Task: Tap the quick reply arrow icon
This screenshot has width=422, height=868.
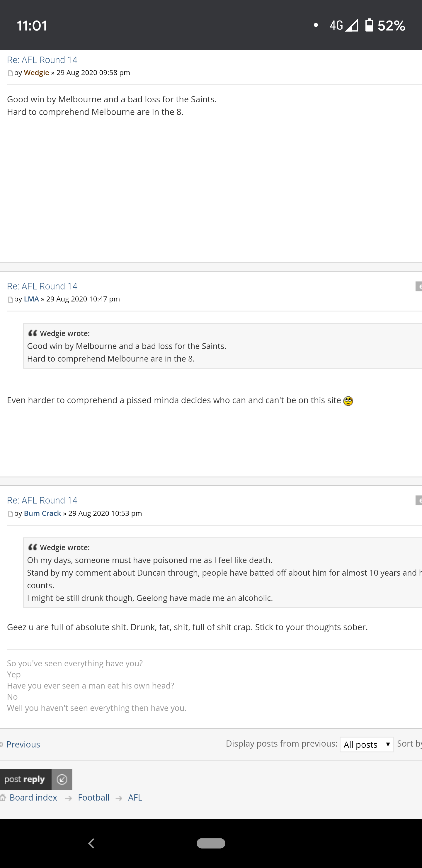Action: click(x=62, y=779)
